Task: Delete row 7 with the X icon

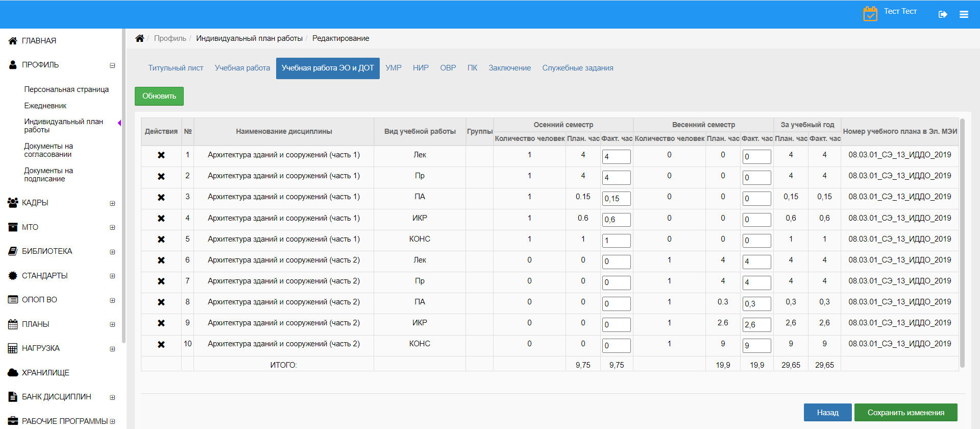Action: click(x=161, y=281)
